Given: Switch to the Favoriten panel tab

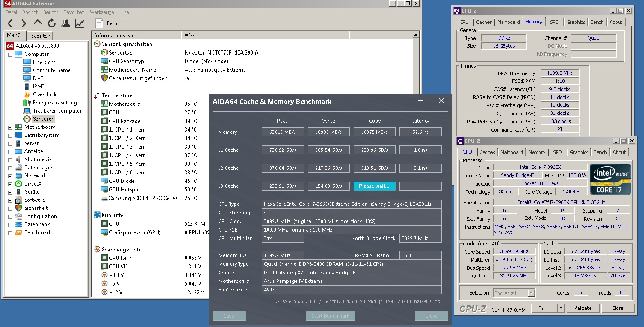Looking at the screenshot, I should (39, 36).
